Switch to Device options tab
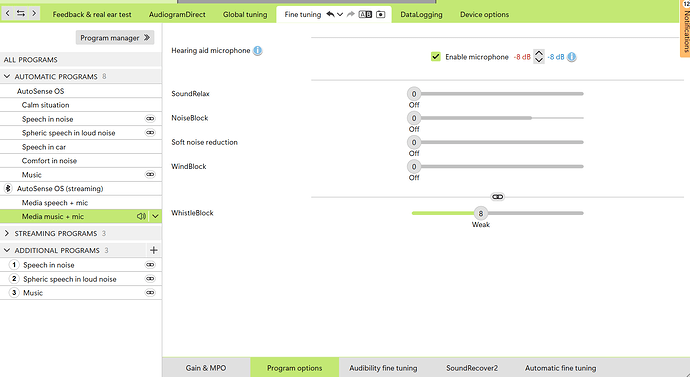 [x=484, y=14]
